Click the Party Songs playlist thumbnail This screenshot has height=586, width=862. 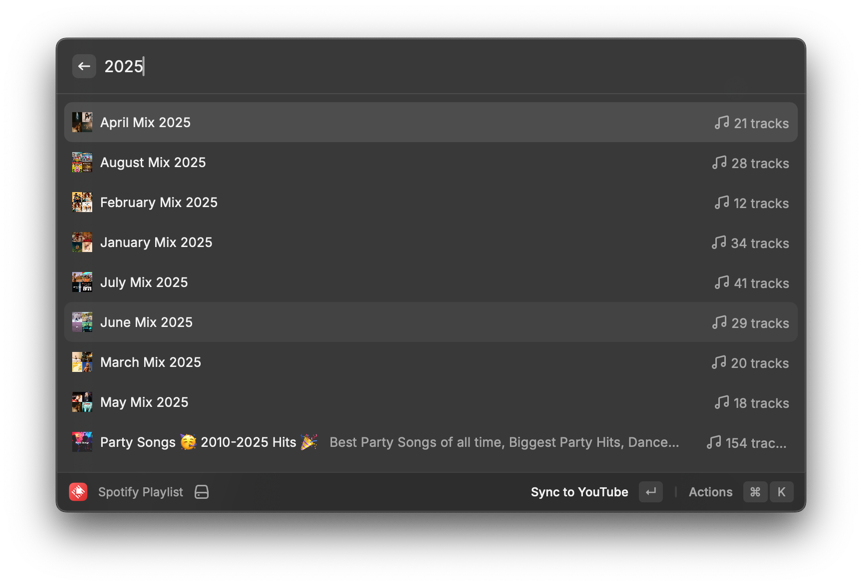81,442
